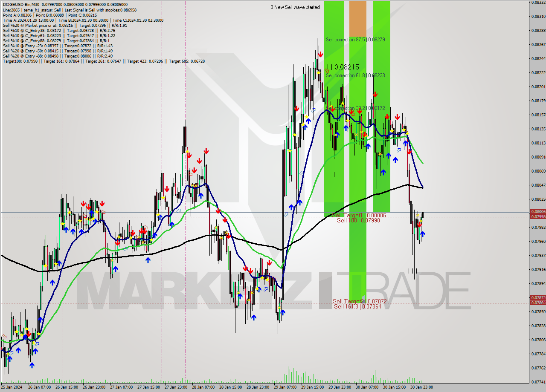Select the red 0.07864 price tag on axis
The height and width of the screenshot is (392, 546).
[537, 303]
